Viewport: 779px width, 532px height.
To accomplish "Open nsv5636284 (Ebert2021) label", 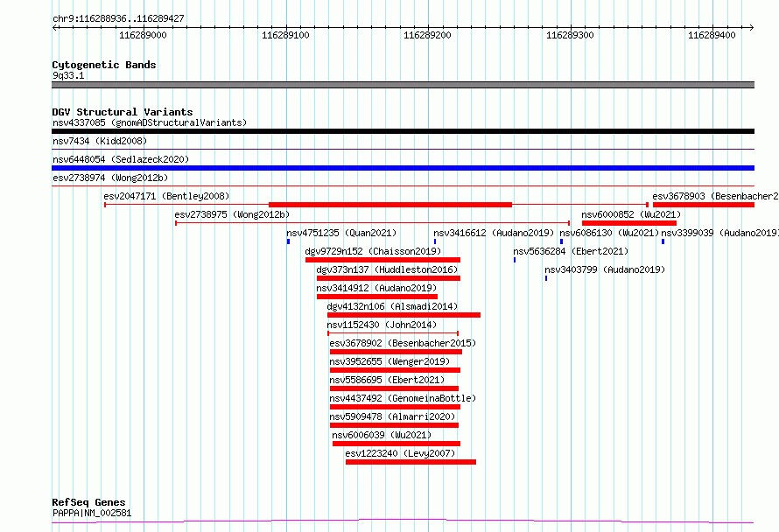I will 571,251.
